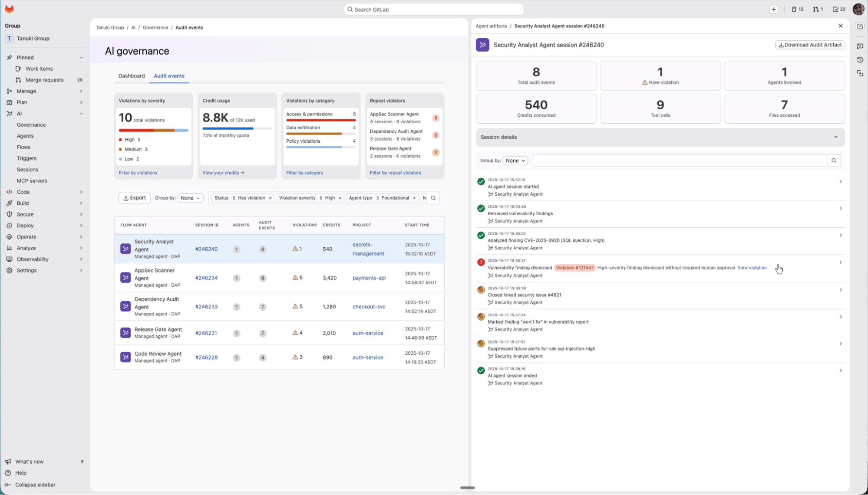Image resolution: width=868 pixels, height=495 pixels.
Task: Open session ID #246234 link
Action: coord(206,278)
